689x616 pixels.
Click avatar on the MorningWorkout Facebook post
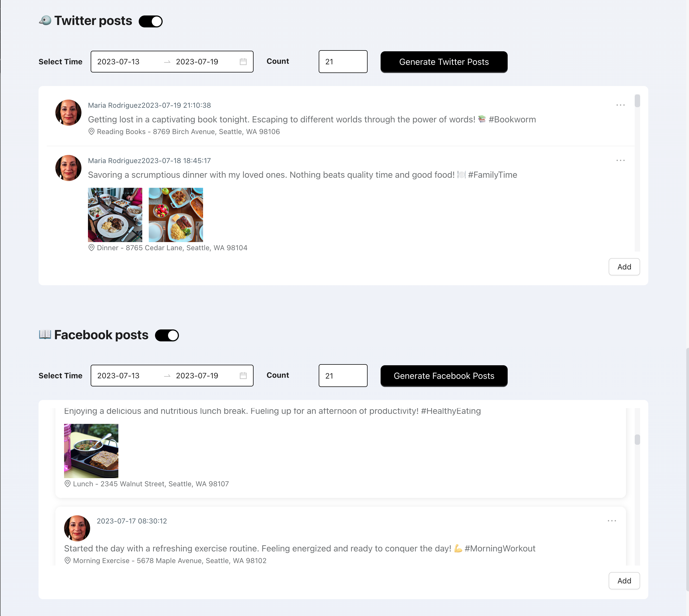77,528
